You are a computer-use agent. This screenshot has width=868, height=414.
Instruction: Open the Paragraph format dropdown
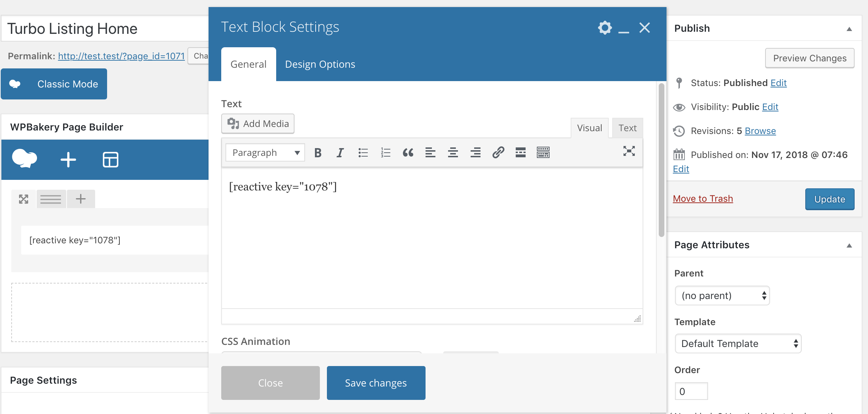(x=265, y=153)
